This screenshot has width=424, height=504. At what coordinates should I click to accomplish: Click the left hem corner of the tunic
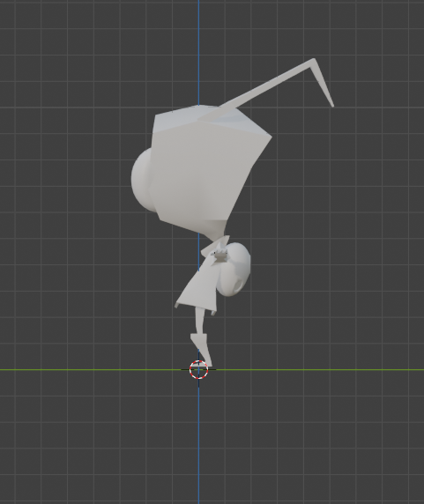(x=176, y=305)
